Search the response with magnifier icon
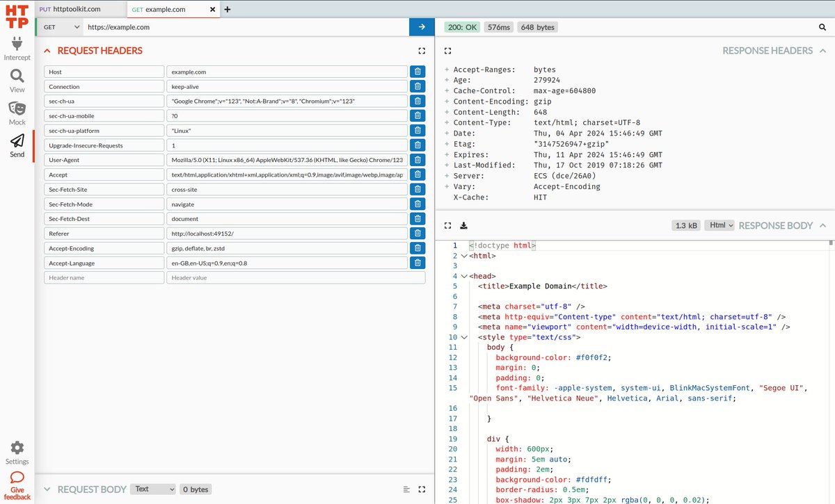 pos(822,27)
